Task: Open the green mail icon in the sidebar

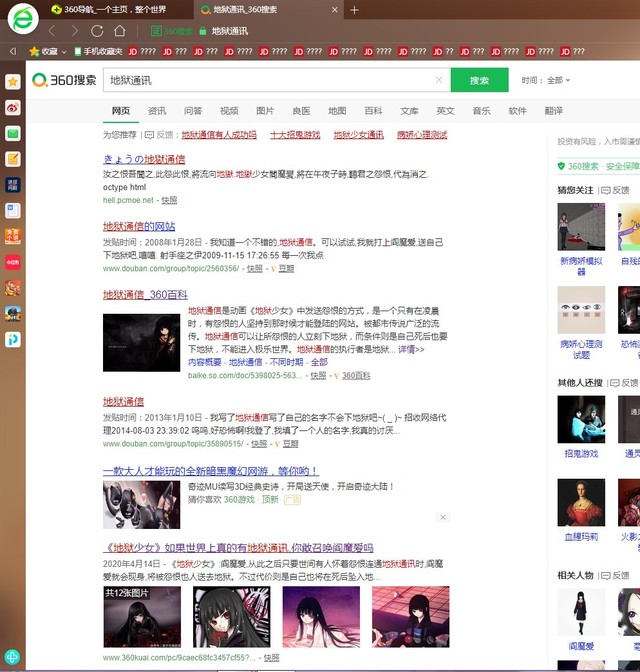Action: [13, 133]
